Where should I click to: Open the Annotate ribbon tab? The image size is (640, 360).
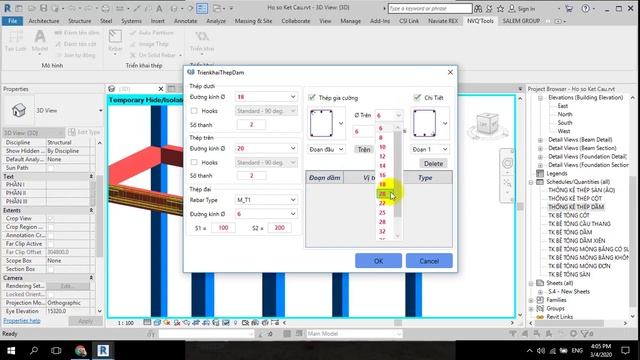click(185, 21)
